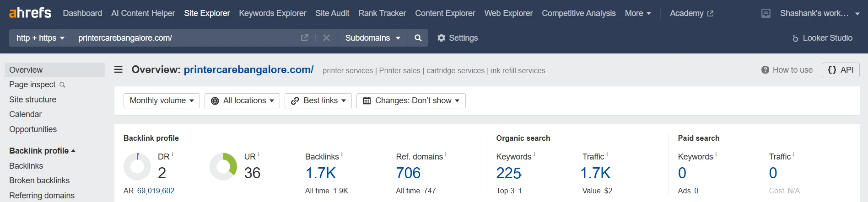Open AI Content Helper
This screenshot has height=202, width=868.
[143, 13]
